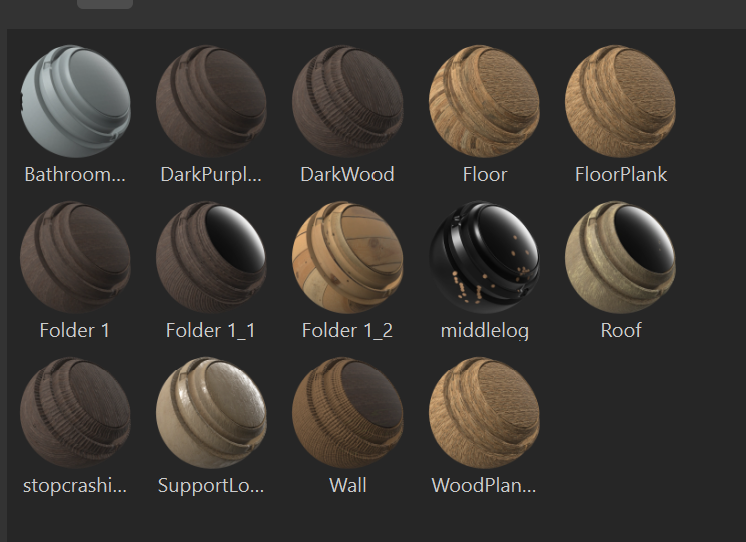Screen dimensions: 746x542
Task: Pick the WoodPlan... material thumbnail
Action: (x=484, y=413)
